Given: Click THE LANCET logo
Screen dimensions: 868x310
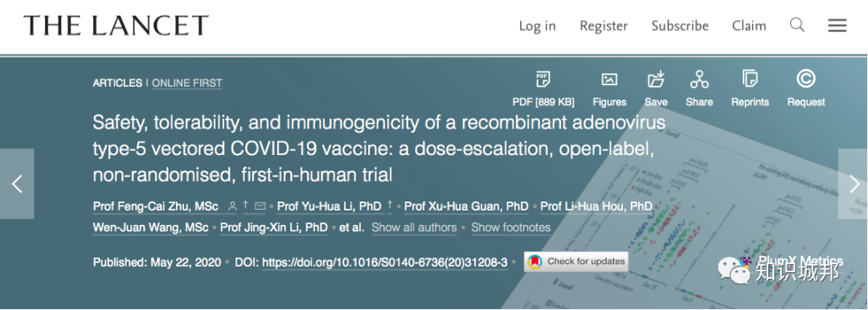Looking at the screenshot, I should pyautogui.click(x=116, y=26).
